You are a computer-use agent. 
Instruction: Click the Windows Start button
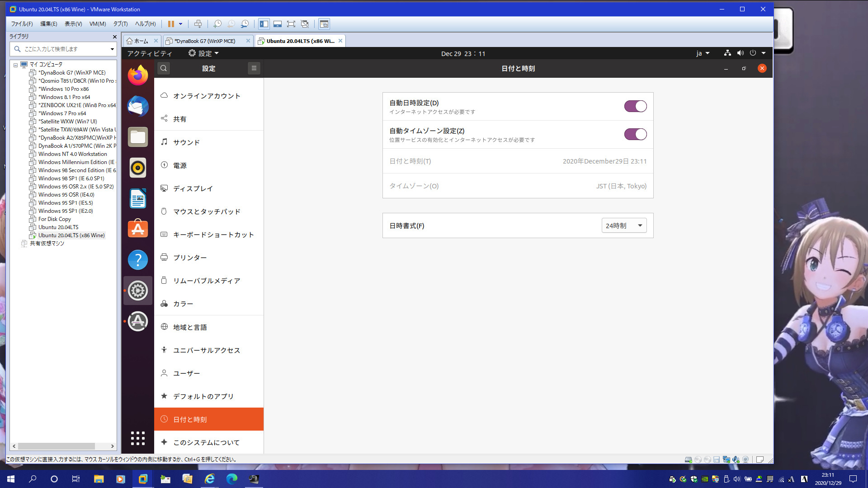click(x=11, y=479)
